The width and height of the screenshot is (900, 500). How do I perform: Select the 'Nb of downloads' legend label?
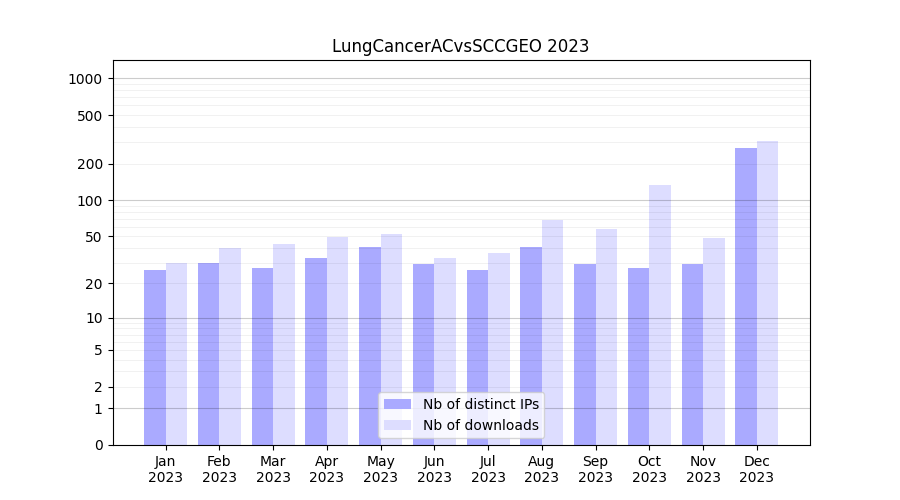click(480, 425)
